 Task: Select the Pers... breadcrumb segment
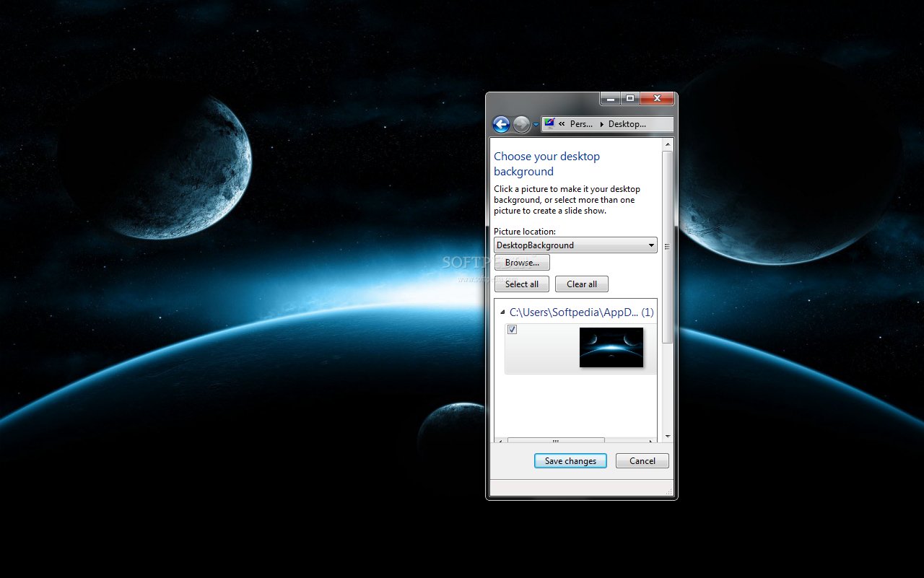click(581, 124)
